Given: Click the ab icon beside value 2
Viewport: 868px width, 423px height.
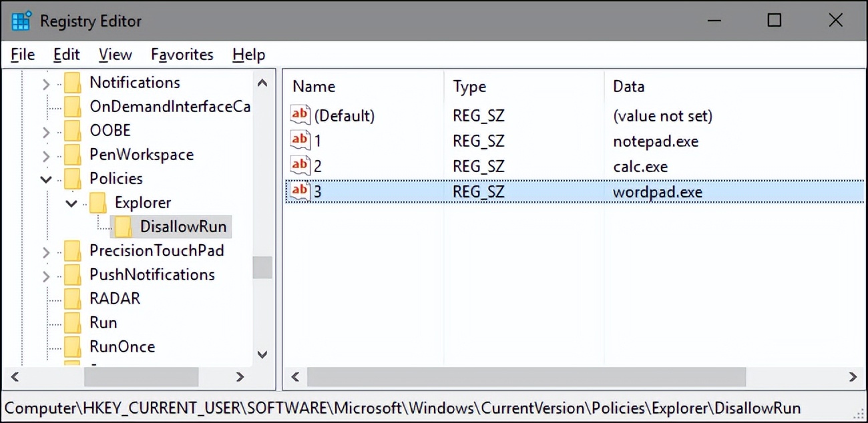Looking at the screenshot, I should click(300, 165).
